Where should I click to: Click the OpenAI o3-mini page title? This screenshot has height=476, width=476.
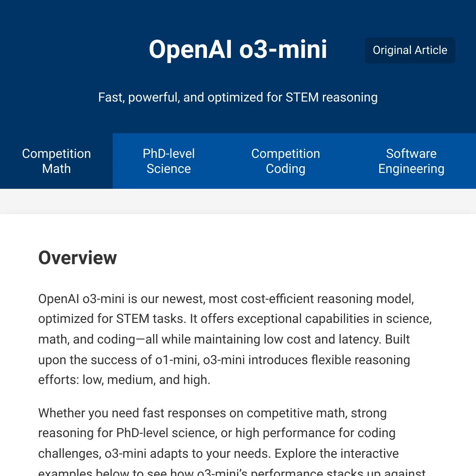click(238, 49)
